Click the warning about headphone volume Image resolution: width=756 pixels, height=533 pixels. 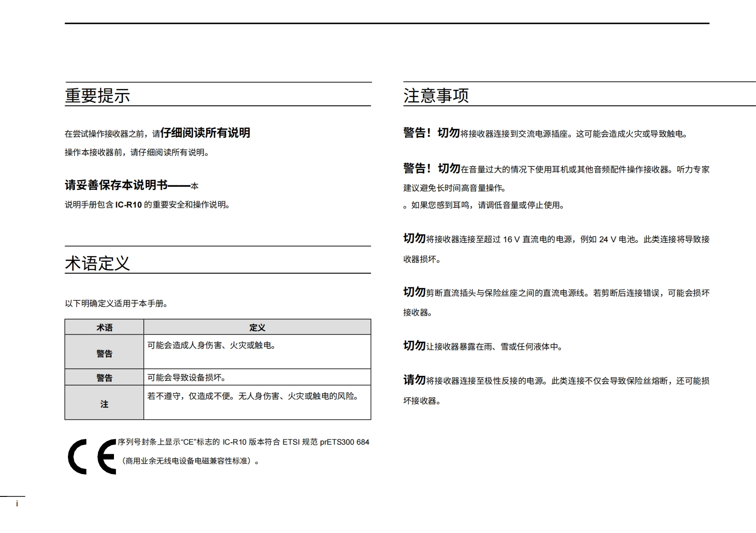tap(556, 170)
